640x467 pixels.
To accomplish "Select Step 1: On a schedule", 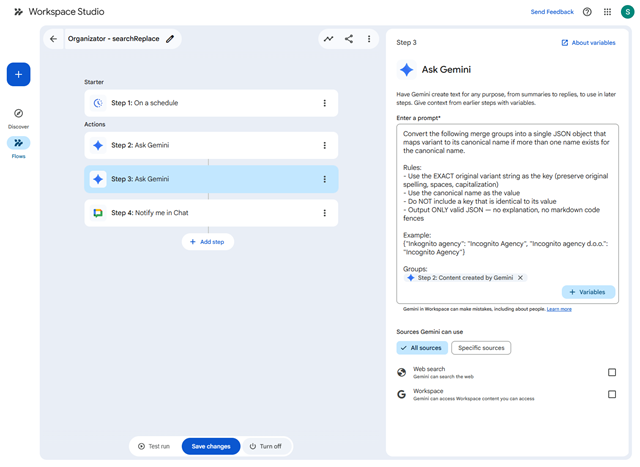I will click(211, 103).
